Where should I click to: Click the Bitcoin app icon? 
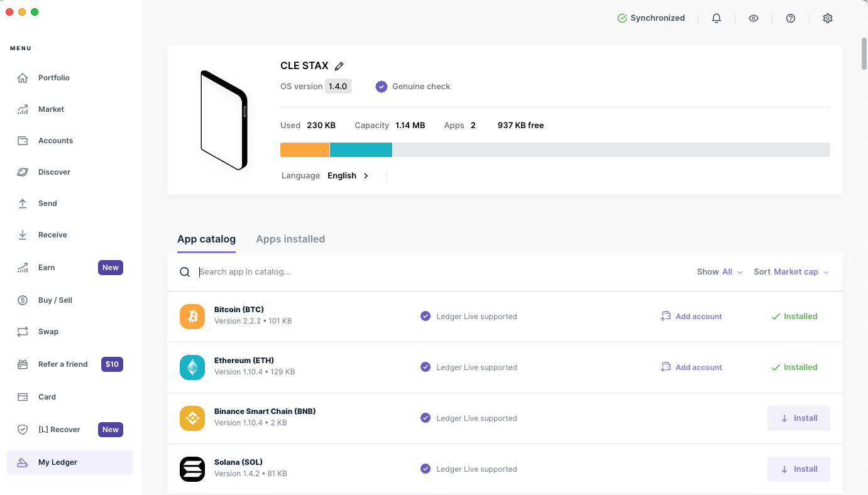click(x=192, y=317)
